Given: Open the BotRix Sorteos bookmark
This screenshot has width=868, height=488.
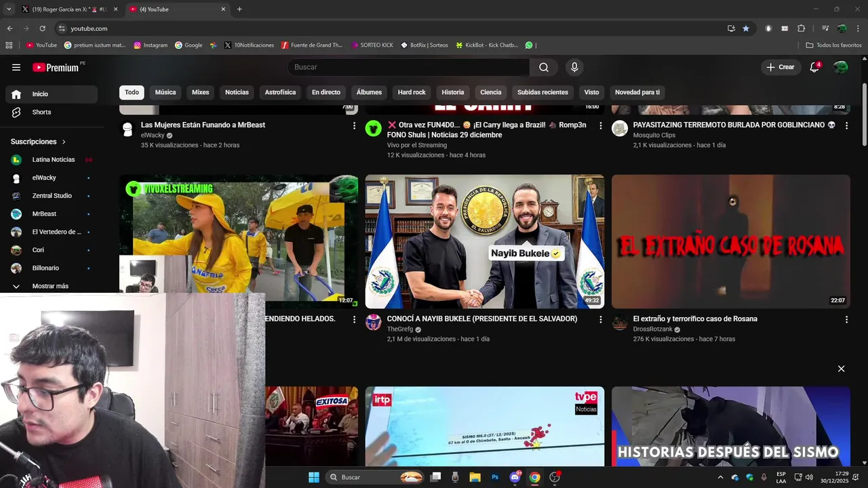Looking at the screenshot, I should pos(425,45).
